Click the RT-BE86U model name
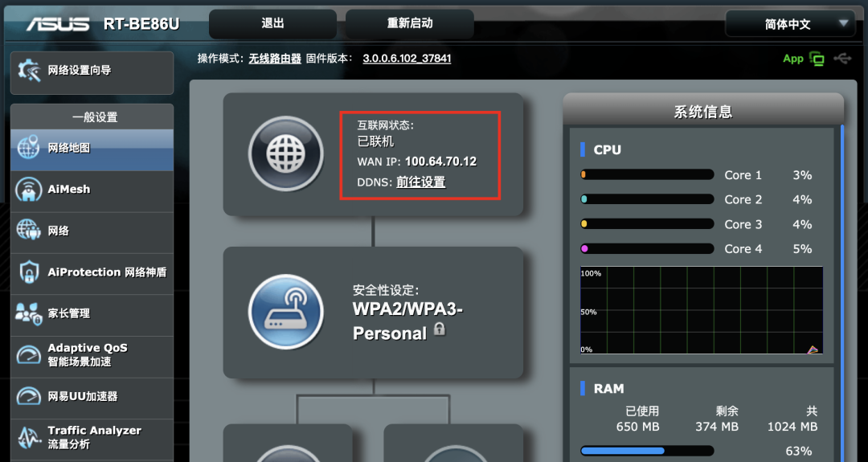The image size is (868, 462). click(141, 24)
